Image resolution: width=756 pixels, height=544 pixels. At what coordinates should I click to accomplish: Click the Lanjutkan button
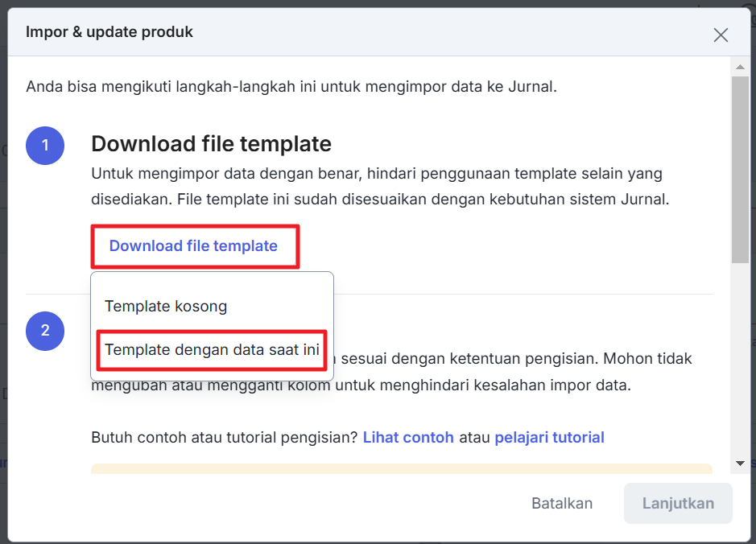(678, 503)
